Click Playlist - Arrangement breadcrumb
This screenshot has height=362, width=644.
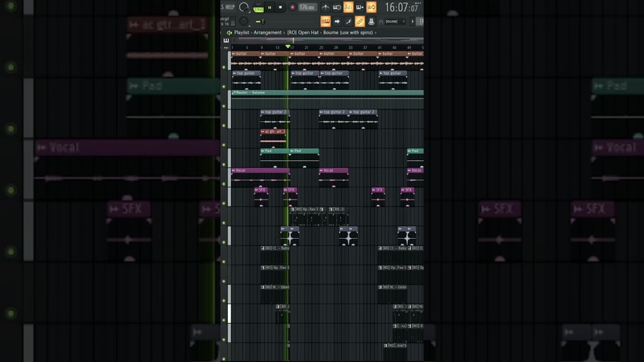(x=258, y=33)
